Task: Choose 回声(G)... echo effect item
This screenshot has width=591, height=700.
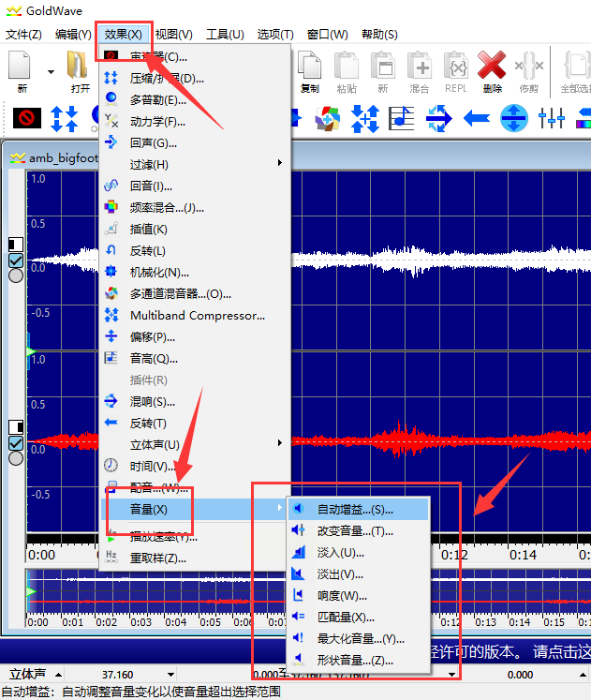Action: [196, 142]
